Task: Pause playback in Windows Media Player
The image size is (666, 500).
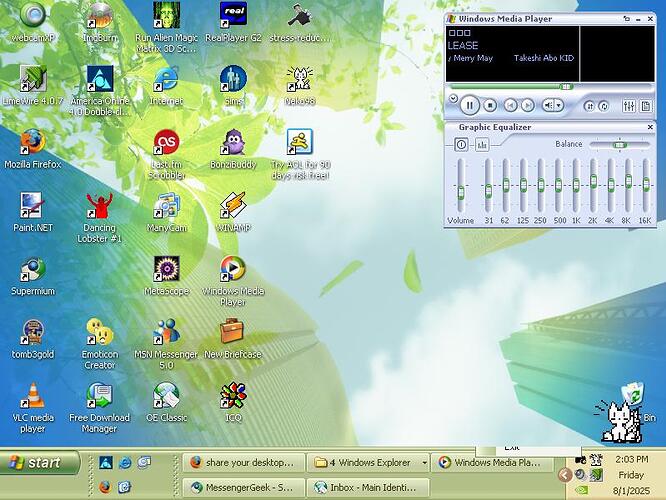Action: click(x=469, y=105)
